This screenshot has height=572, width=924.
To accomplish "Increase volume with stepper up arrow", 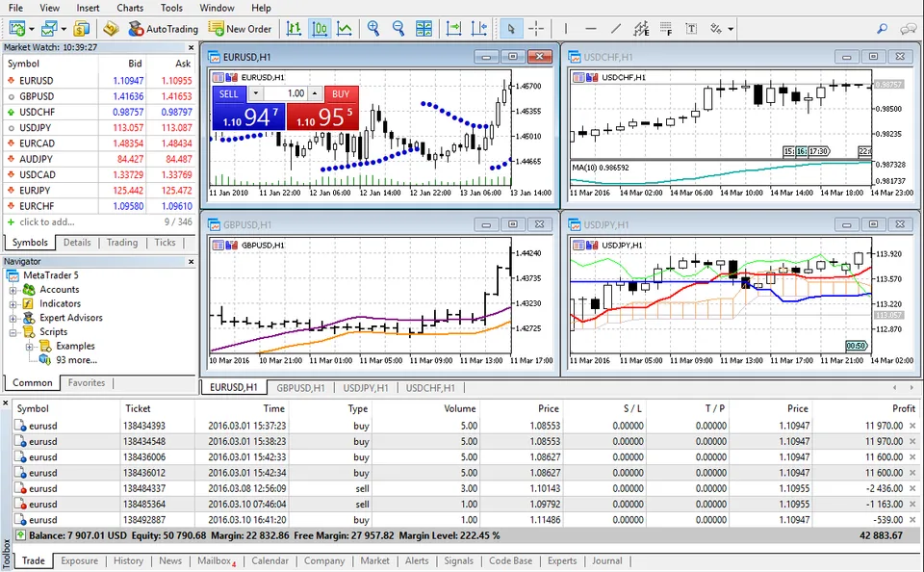I will (x=315, y=93).
